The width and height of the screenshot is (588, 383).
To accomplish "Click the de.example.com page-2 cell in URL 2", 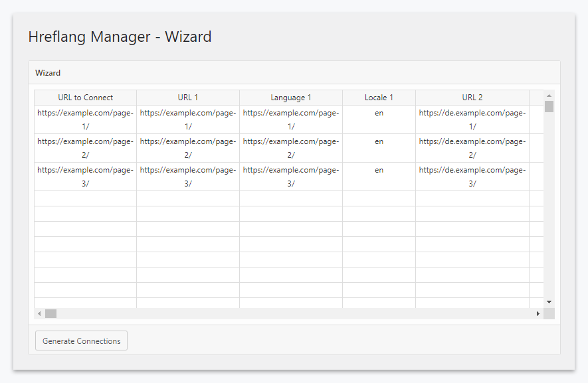I will coord(472,148).
